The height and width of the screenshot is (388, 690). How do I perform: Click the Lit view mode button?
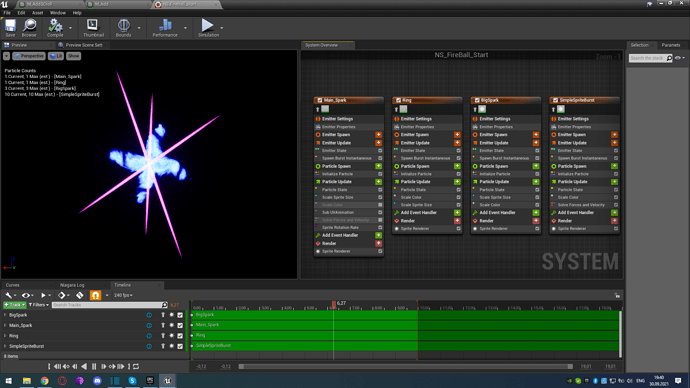[x=56, y=56]
